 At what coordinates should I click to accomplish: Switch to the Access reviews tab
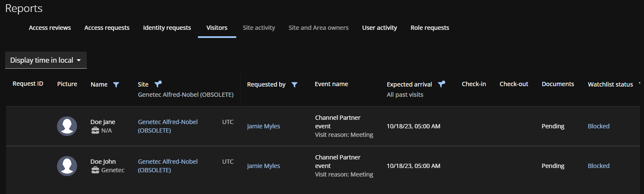coord(50,28)
